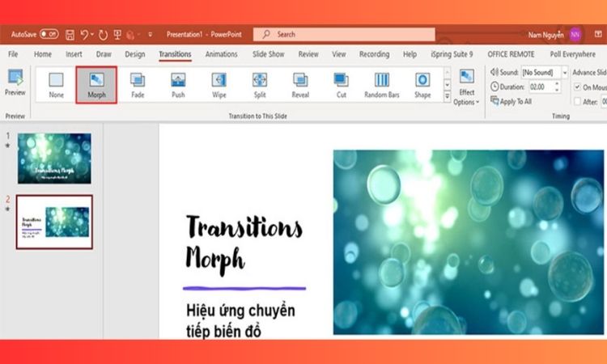The height and width of the screenshot is (364, 607).
Task: Apply the Morph transition
Action: [96, 85]
